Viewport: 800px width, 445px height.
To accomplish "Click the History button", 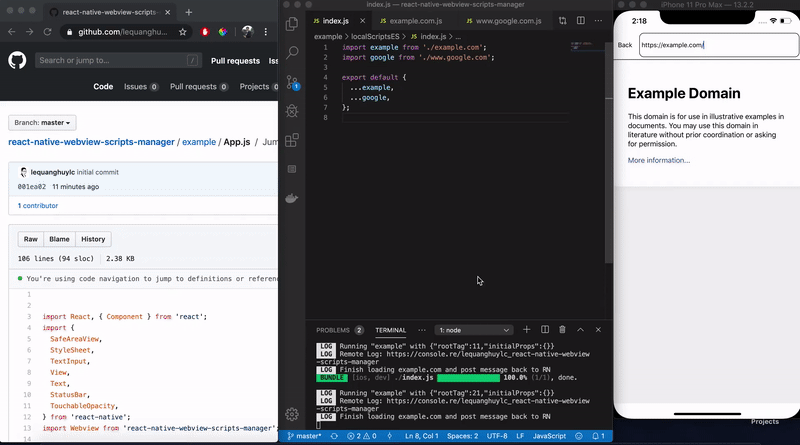I will coord(93,239).
